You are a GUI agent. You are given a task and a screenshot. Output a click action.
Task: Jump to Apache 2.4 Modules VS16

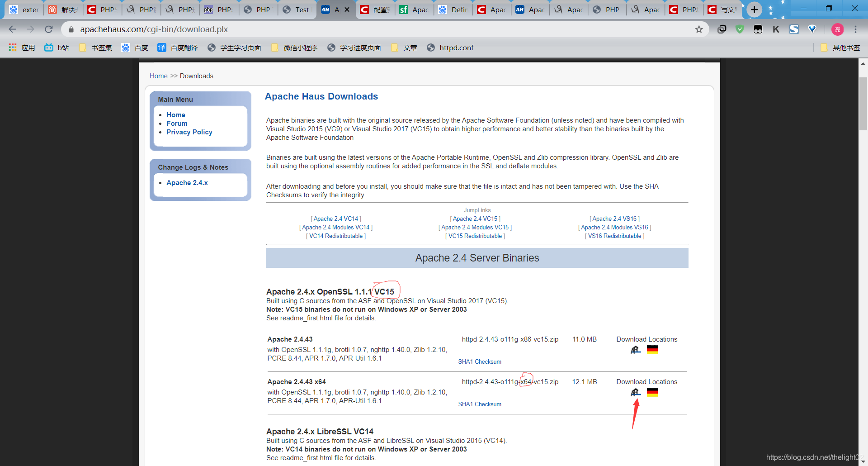coord(615,228)
